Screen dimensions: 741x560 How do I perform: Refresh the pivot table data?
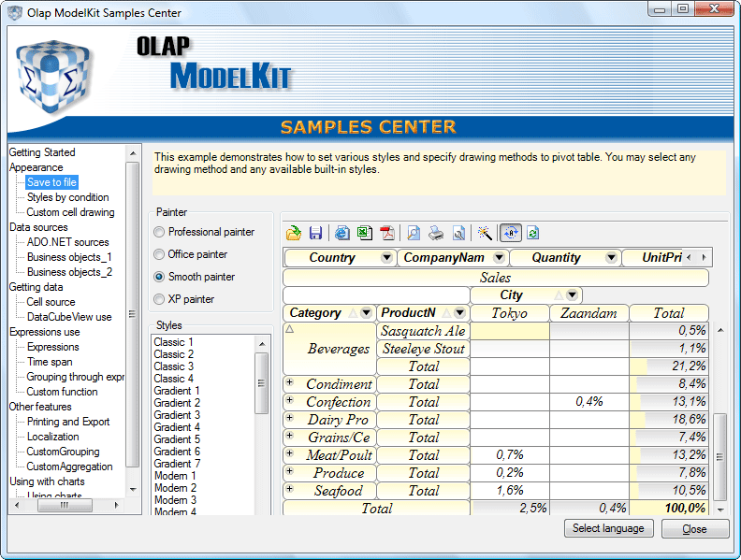point(533,233)
